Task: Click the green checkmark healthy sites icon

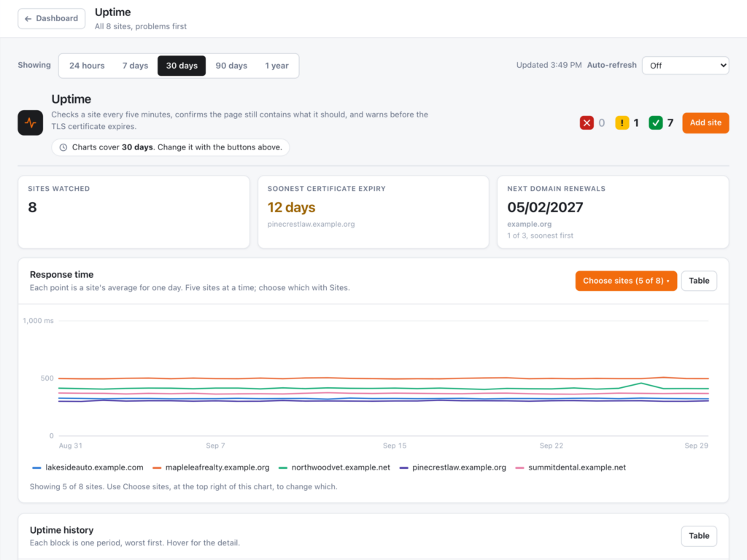Action: (656, 122)
